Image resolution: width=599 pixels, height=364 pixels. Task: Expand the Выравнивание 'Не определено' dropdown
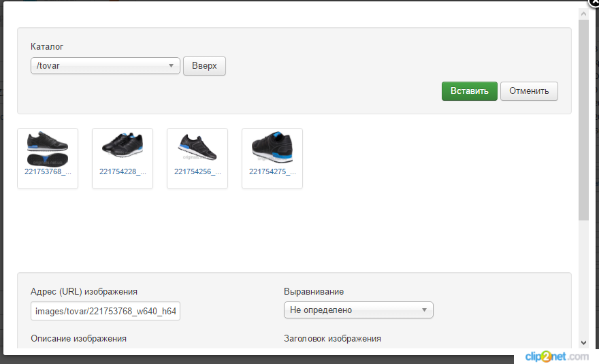pyautogui.click(x=358, y=310)
